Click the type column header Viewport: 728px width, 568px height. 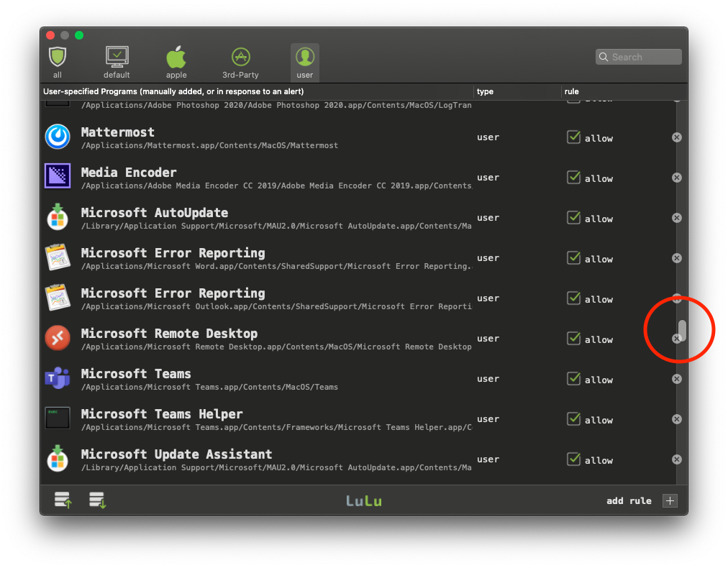point(485,91)
